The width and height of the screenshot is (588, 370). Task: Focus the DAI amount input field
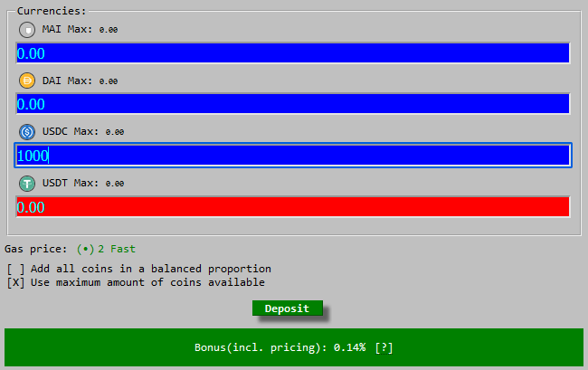click(x=293, y=104)
